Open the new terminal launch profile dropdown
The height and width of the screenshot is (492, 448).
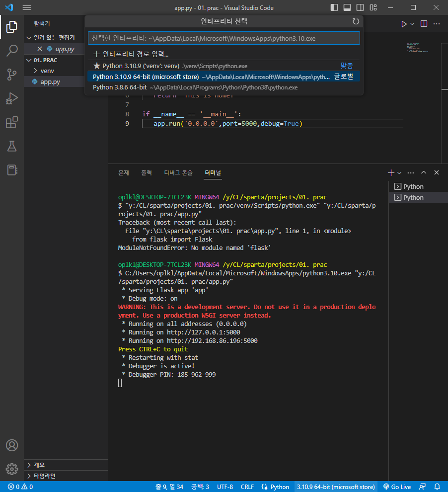point(399,173)
